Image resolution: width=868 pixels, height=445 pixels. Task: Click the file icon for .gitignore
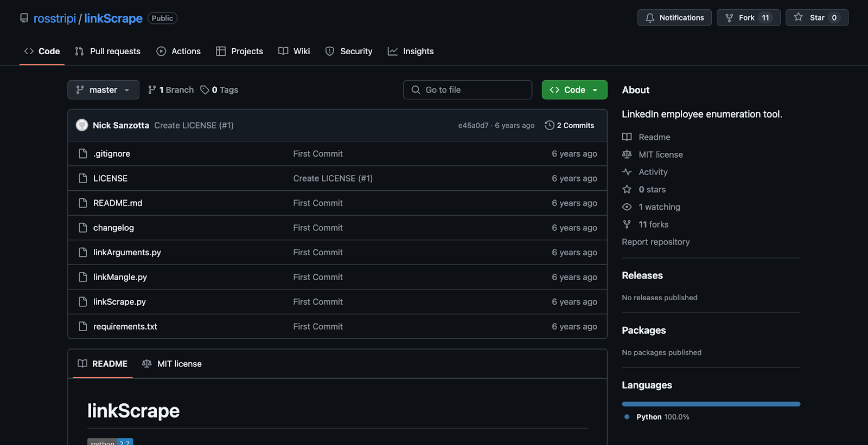pos(83,154)
